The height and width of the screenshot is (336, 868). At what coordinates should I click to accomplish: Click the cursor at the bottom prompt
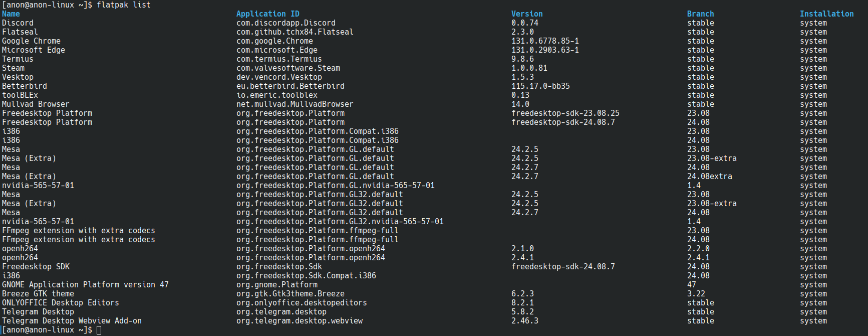click(x=99, y=330)
